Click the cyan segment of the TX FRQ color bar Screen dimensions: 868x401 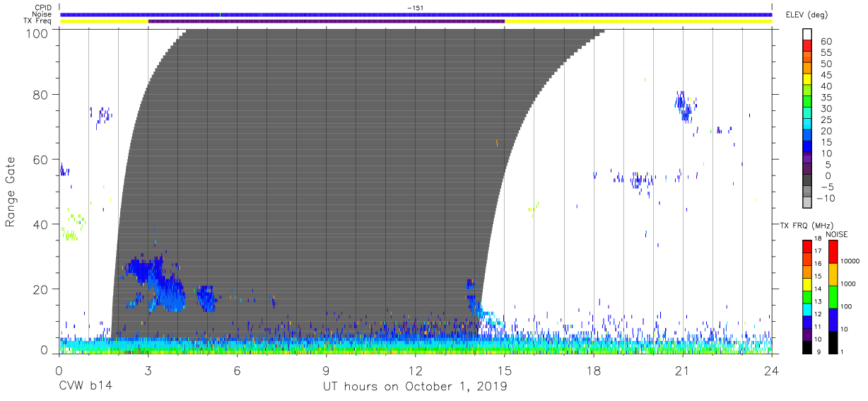[807, 309]
